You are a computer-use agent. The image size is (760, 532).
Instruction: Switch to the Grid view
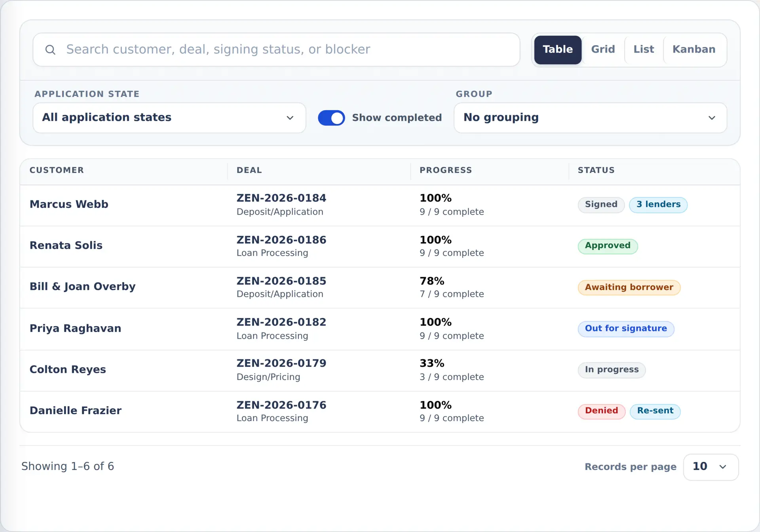point(603,49)
